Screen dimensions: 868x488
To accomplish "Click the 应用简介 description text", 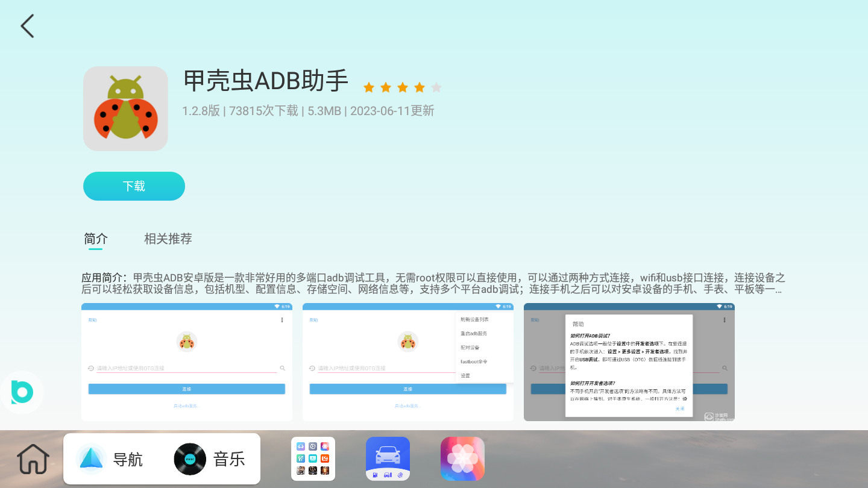I will pos(433,284).
